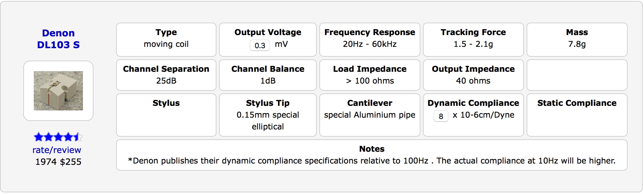Click the Channel Separation 25dB cell
The width and height of the screenshot is (644, 194).
tap(166, 75)
